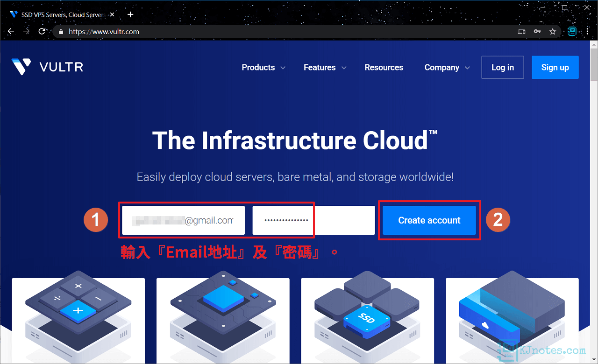The height and width of the screenshot is (364, 598).
Task: Expand the Products dropdown menu
Action: 263,68
